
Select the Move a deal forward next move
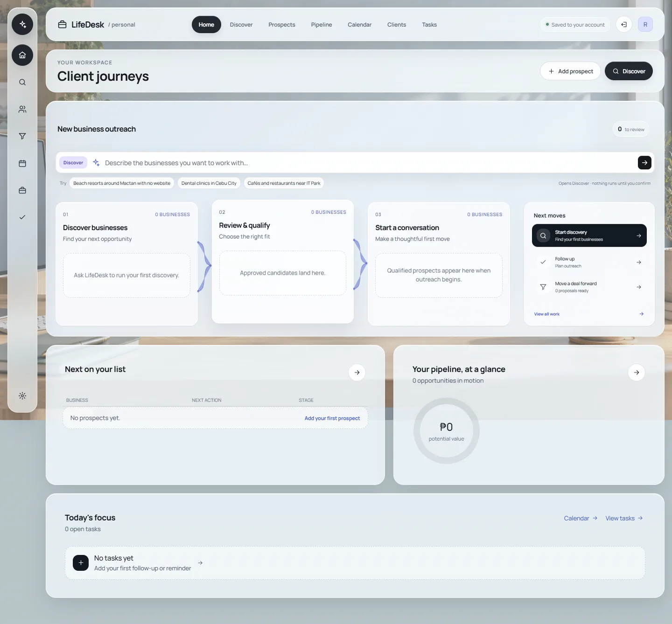589,287
